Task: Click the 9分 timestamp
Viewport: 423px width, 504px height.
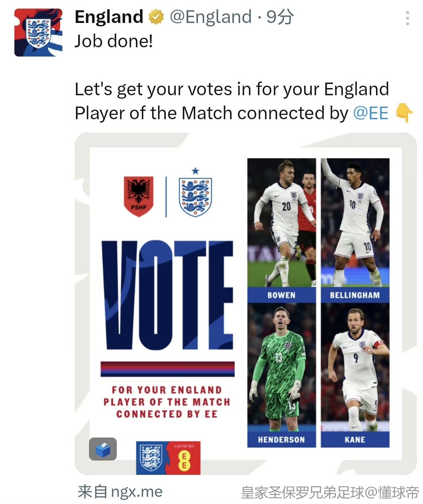Action: pyautogui.click(x=279, y=17)
